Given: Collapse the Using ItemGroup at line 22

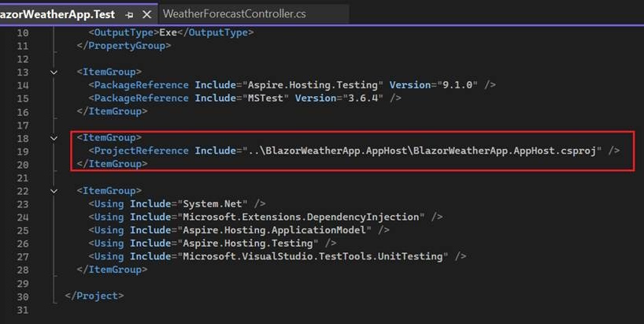Looking at the screenshot, I should 54,190.
